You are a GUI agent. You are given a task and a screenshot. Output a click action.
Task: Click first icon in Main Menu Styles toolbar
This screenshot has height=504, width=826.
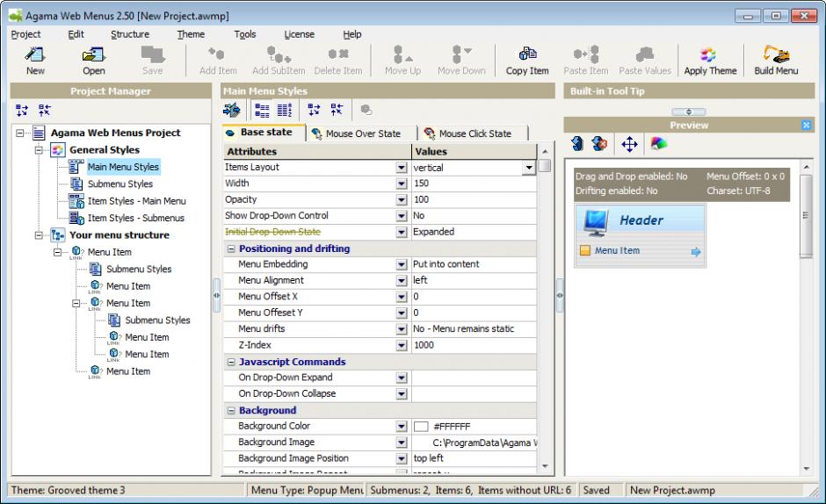[x=231, y=110]
